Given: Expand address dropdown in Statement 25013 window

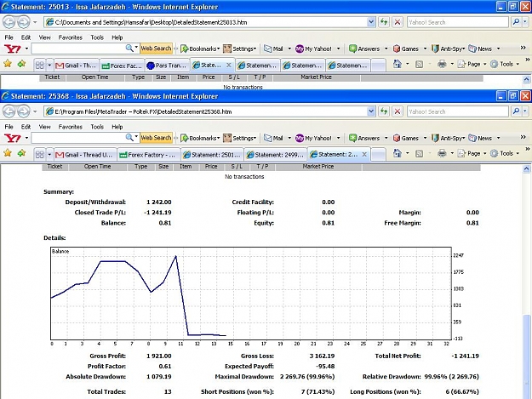Looking at the screenshot, I should (x=371, y=22).
